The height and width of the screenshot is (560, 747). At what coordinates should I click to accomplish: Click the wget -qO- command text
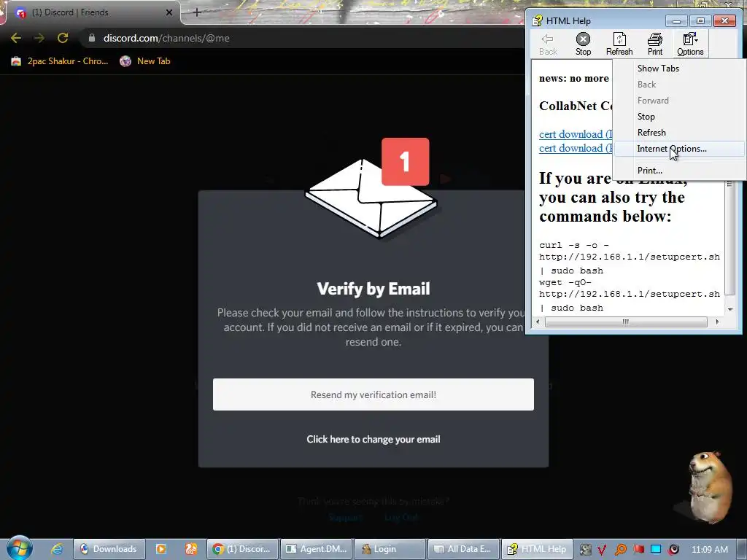click(630, 295)
